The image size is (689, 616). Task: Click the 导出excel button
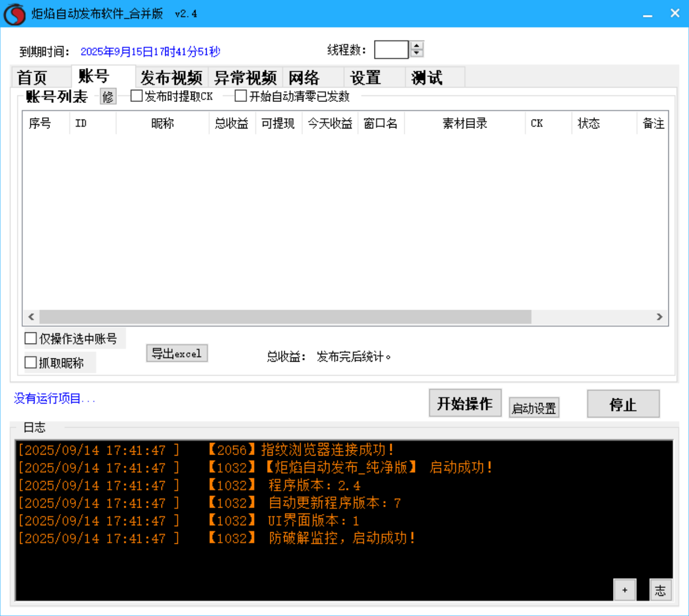click(177, 354)
